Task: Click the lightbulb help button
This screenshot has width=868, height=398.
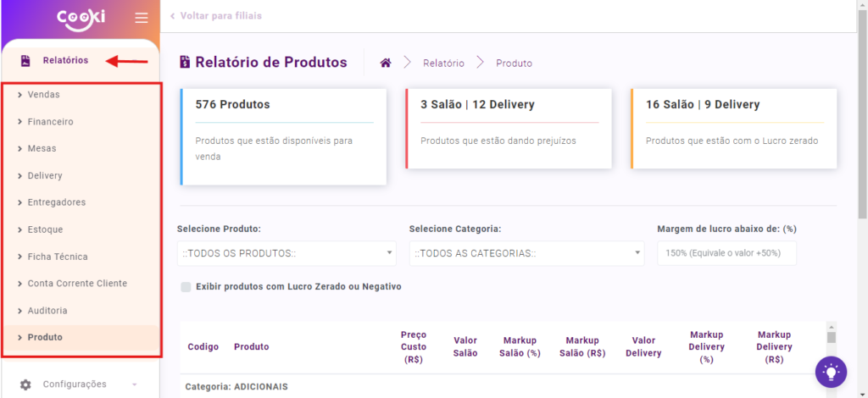Action: 832,371
